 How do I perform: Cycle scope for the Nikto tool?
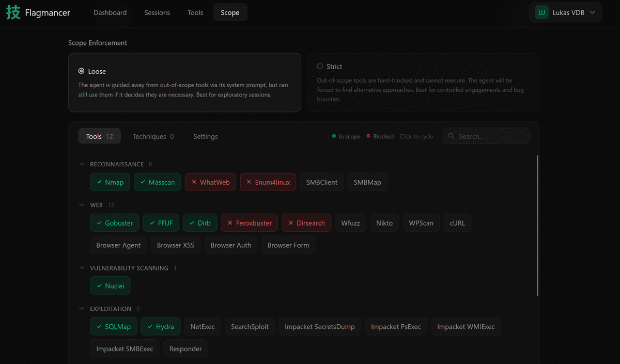pyautogui.click(x=384, y=223)
